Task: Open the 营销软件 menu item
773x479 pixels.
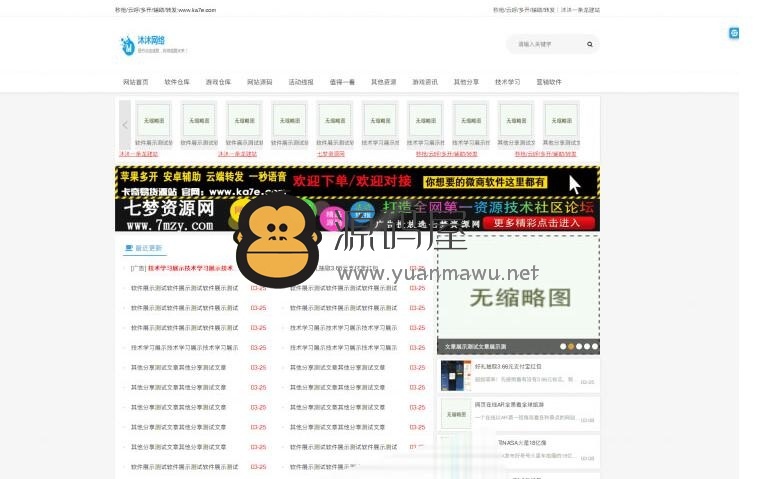Action: pyautogui.click(x=549, y=82)
